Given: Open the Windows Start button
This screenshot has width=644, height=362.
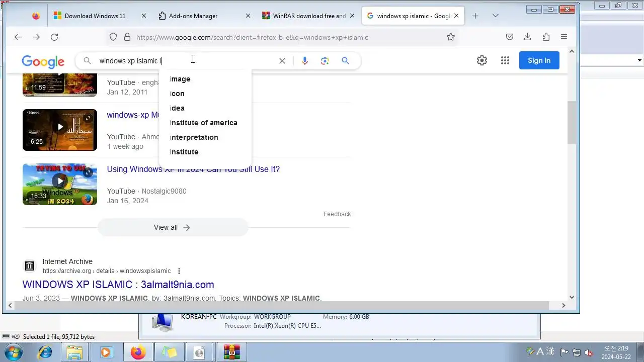Looking at the screenshot, I should click(14, 352).
